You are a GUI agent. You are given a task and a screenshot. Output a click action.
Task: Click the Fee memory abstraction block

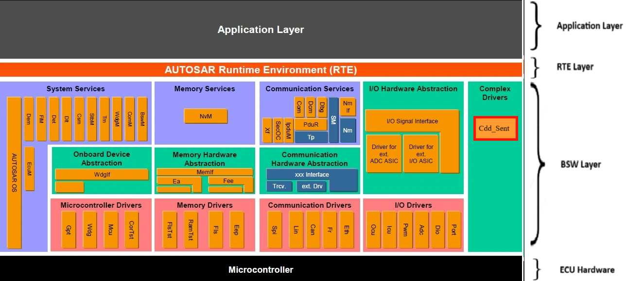pyautogui.click(x=228, y=181)
